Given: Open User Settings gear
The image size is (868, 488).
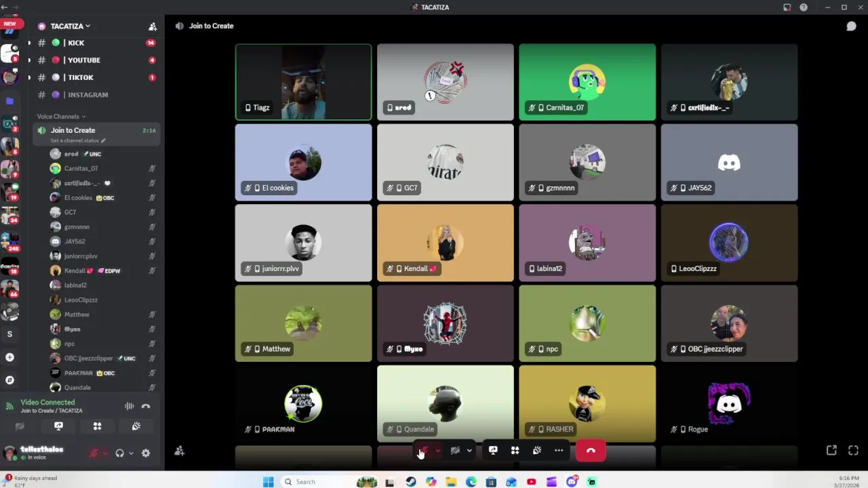Looking at the screenshot, I should [x=146, y=453].
